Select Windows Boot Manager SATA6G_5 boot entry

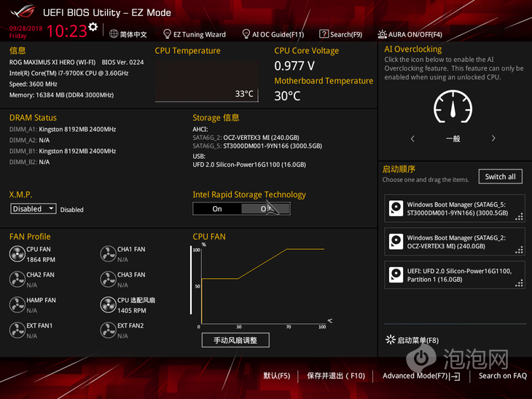pyautogui.click(x=455, y=208)
